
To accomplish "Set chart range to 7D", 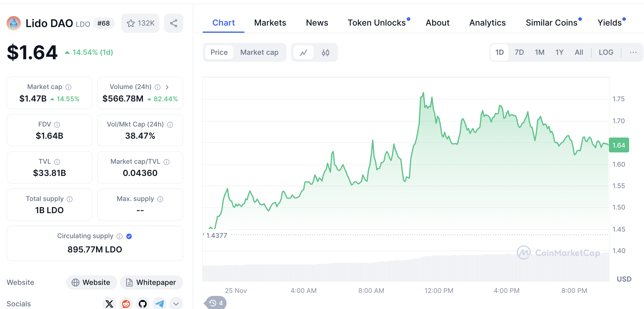I will point(519,52).
